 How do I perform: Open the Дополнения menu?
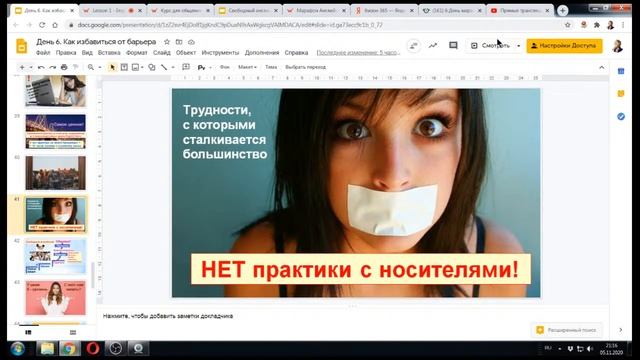262,53
